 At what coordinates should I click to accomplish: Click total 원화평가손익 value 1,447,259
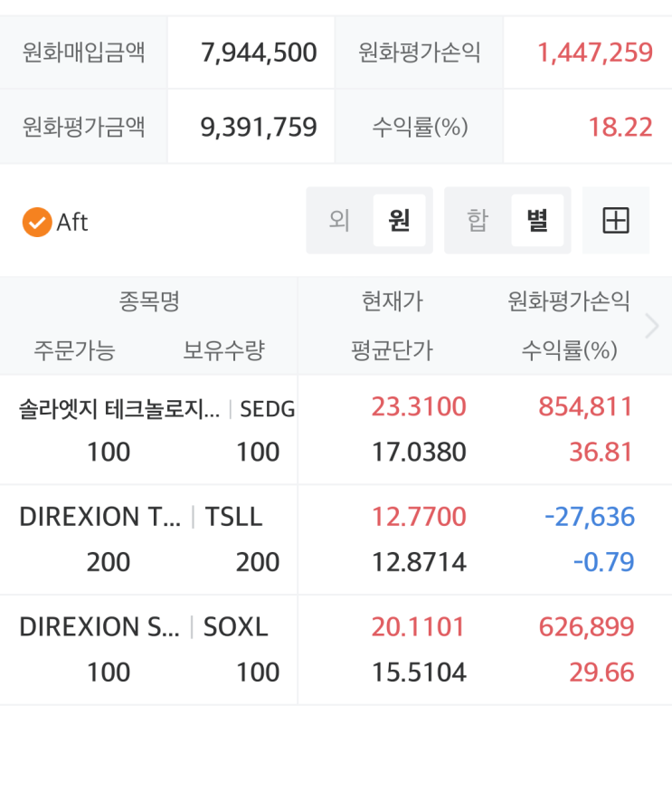[x=594, y=52]
